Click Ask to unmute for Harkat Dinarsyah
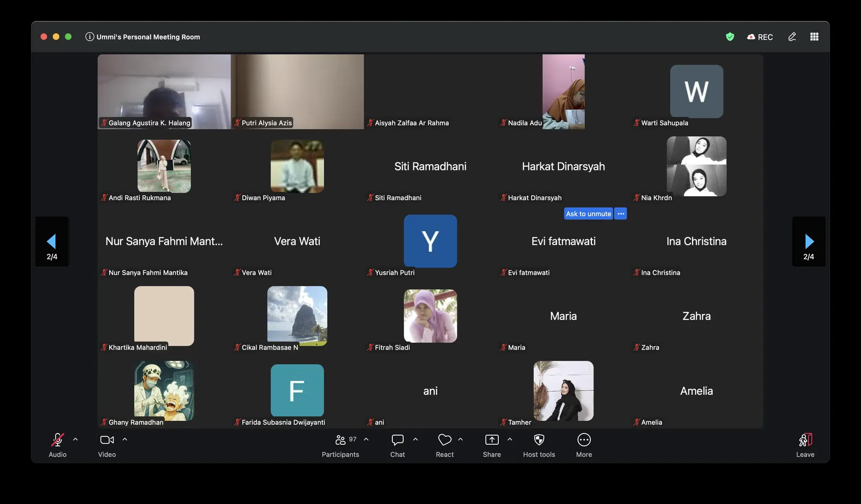The image size is (861, 504). click(588, 214)
